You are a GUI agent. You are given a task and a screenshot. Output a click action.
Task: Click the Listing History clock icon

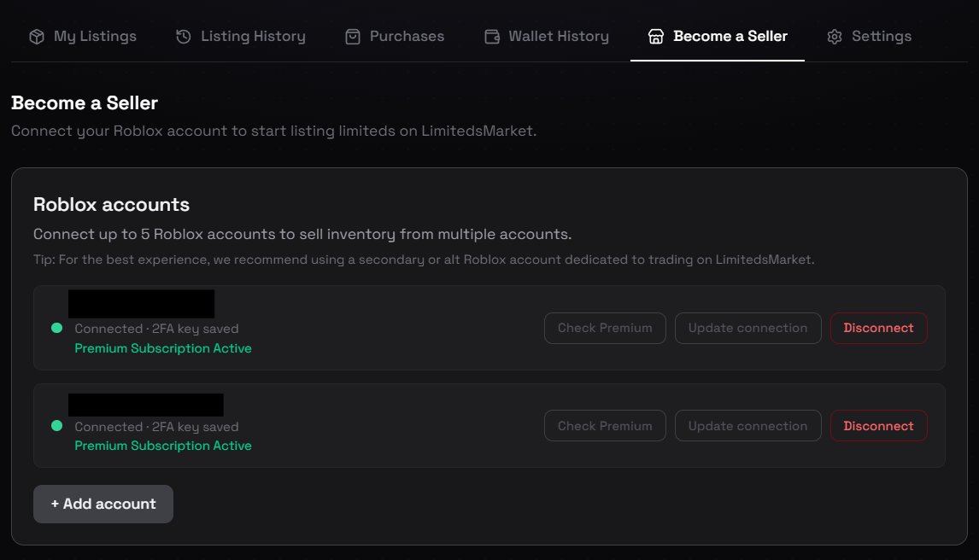point(184,37)
